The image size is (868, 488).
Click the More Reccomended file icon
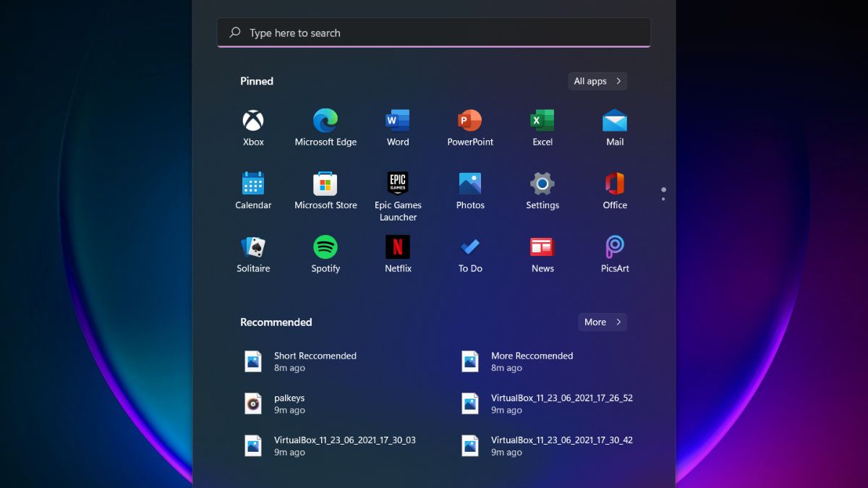click(x=470, y=361)
